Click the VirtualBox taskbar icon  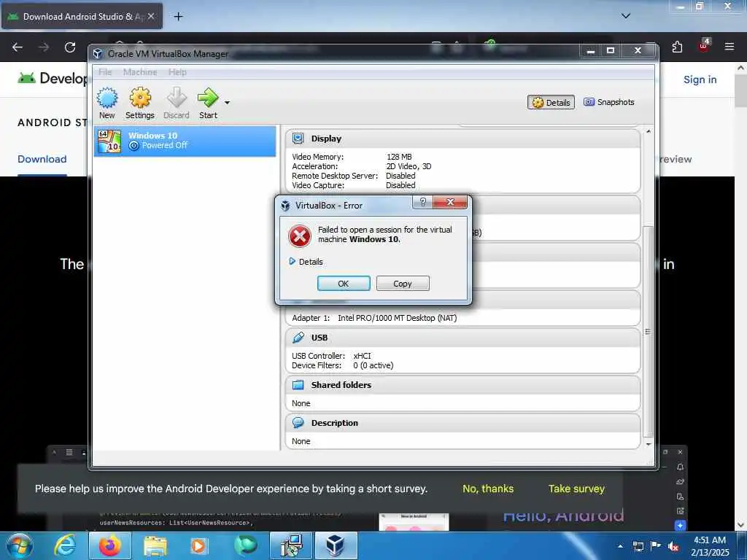[x=336, y=545]
